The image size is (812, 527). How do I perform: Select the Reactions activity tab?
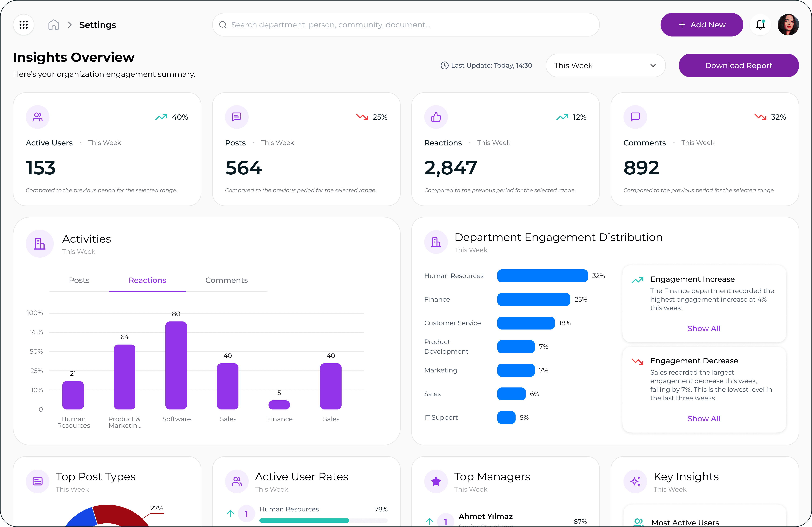click(x=147, y=280)
